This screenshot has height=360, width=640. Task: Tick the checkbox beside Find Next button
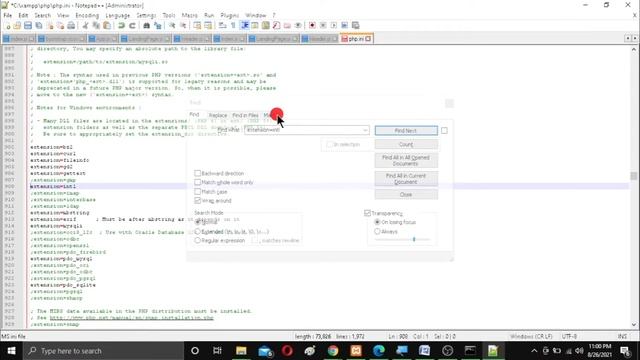444,131
